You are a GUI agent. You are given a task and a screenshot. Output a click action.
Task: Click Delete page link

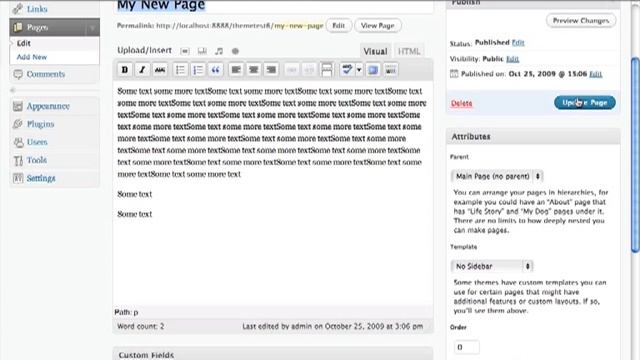click(462, 103)
